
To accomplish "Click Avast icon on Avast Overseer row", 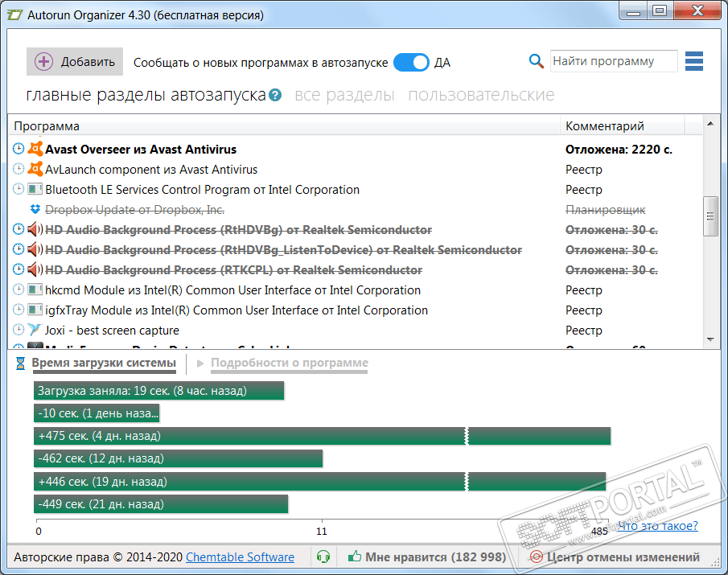I will coord(35,149).
